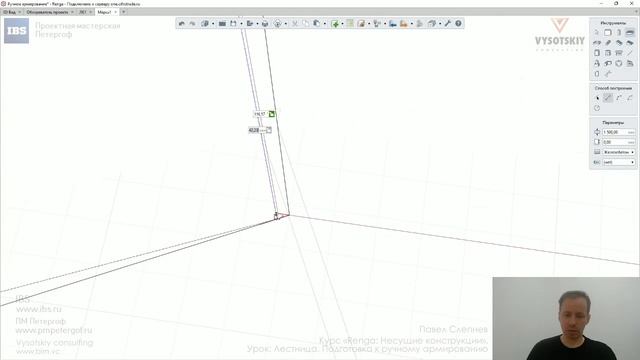Choose the arc by three points construction method
The image size is (640, 360).
[x=619, y=98]
